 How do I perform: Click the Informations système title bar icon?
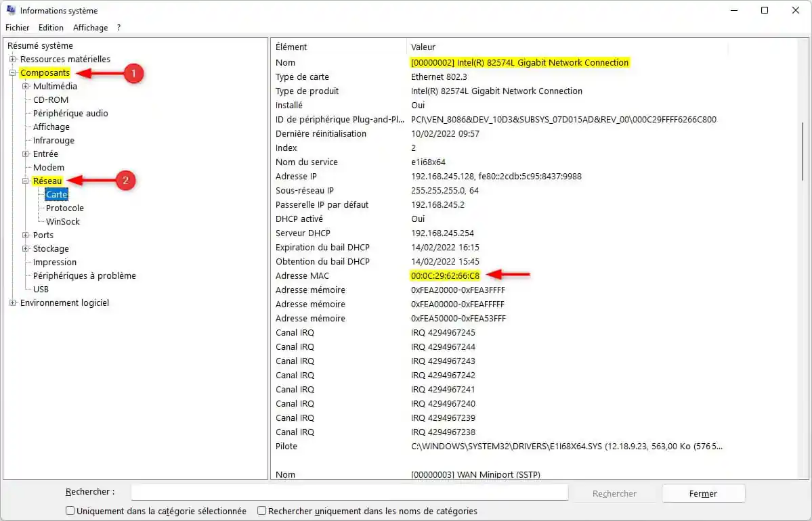tap(11, 10)
